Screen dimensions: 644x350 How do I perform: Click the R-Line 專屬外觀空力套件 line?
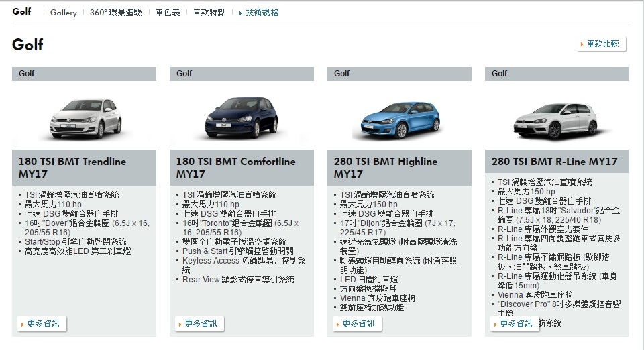[543, 229]
